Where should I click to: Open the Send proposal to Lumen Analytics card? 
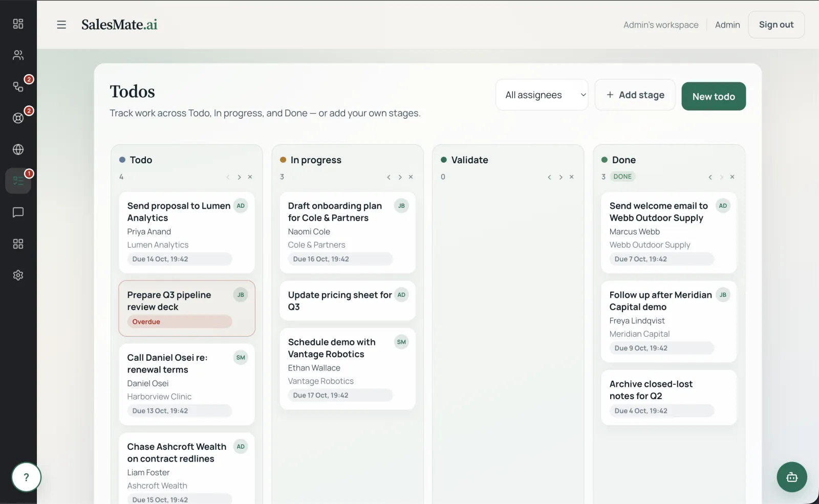tap(187, 232)
